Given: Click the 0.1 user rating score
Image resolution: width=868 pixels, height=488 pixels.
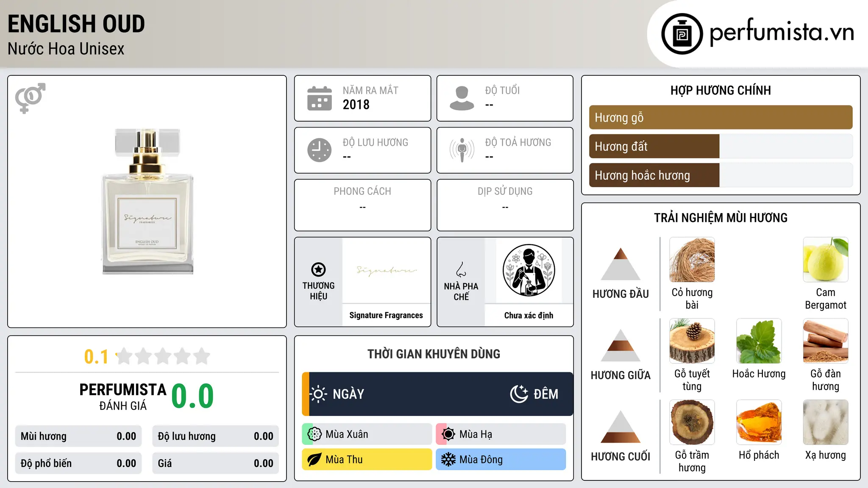Looking at the screenshot, I should (x=96, y=357).
